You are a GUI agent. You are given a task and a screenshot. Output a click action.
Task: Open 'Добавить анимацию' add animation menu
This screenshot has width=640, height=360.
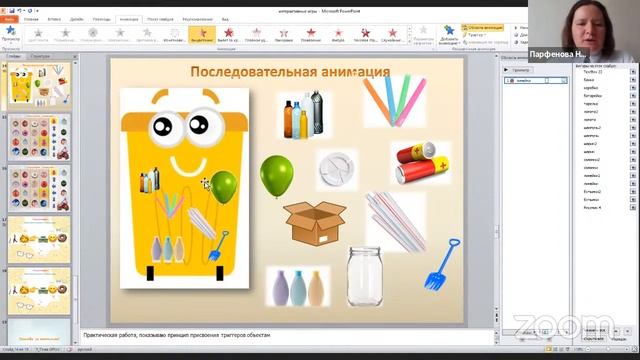[x=449, y=35]
